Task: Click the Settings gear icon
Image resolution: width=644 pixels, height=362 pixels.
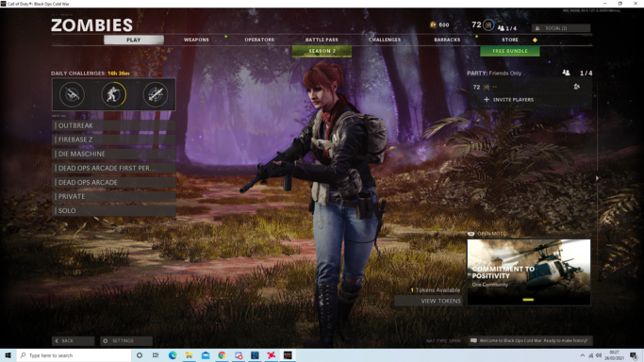Action: point(106,340)
